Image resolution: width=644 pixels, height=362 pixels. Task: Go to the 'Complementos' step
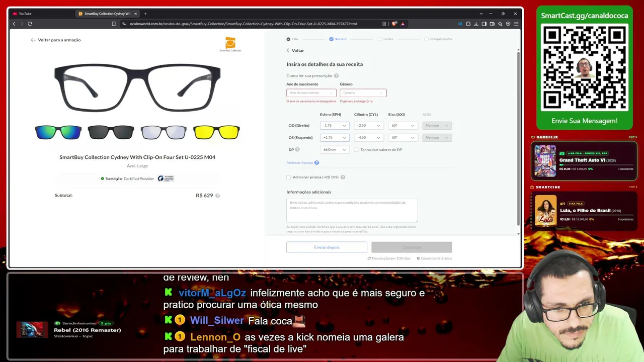click(x=438, y=39)
